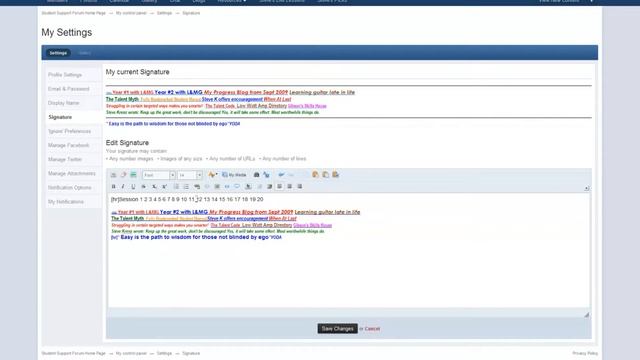Click the third paste clipboard icon
The image size is (640, 360).
(336, 175)
